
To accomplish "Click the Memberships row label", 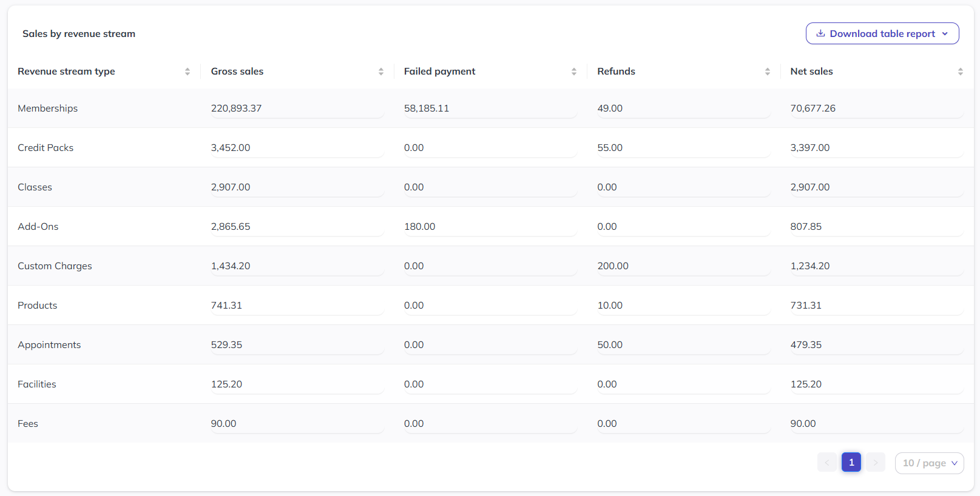I will point(48,108).
